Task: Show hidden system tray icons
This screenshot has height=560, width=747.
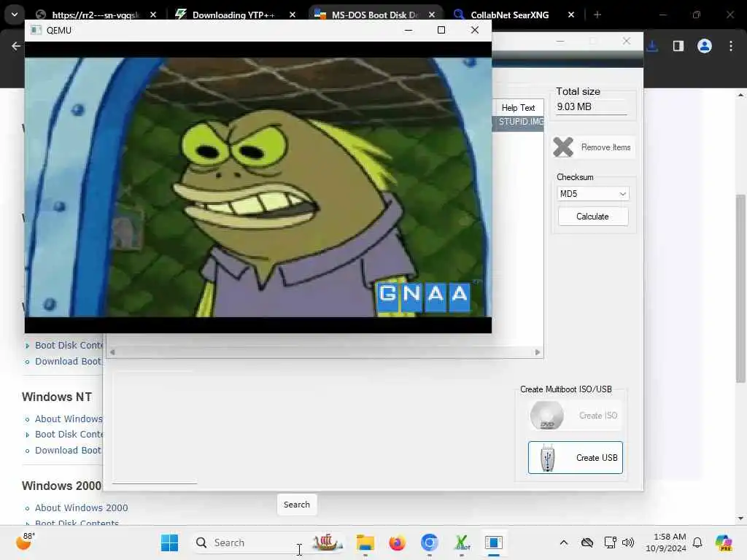Action: click(564, 542)
